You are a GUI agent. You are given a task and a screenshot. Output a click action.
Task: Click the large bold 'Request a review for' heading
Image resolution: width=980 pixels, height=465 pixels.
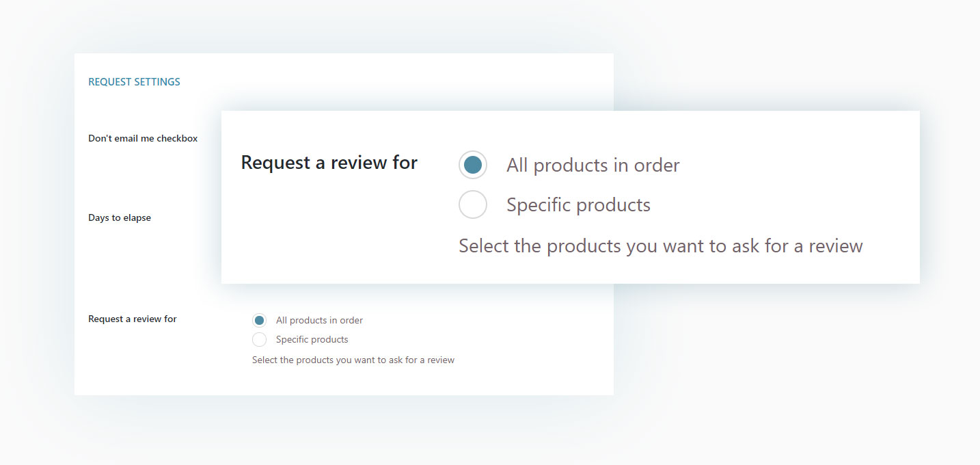click(x=329, y=163)
